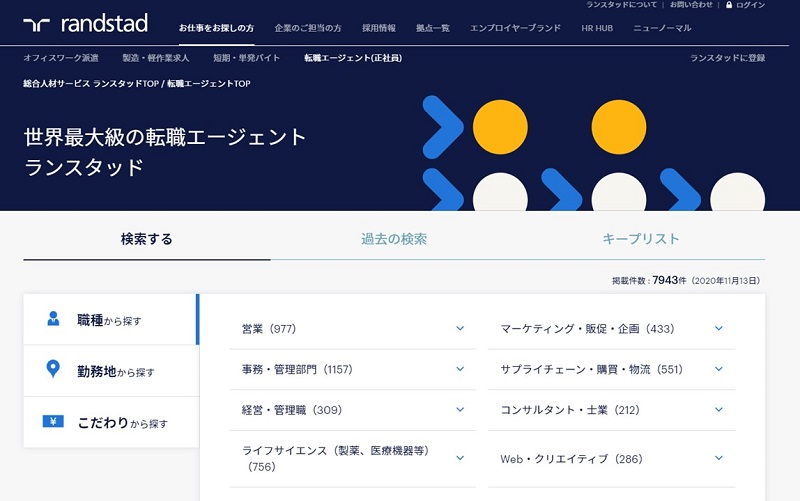Click the lock icon next to ログイン
The width and height of the screenshot is (800, 501).
click(729, 5)
